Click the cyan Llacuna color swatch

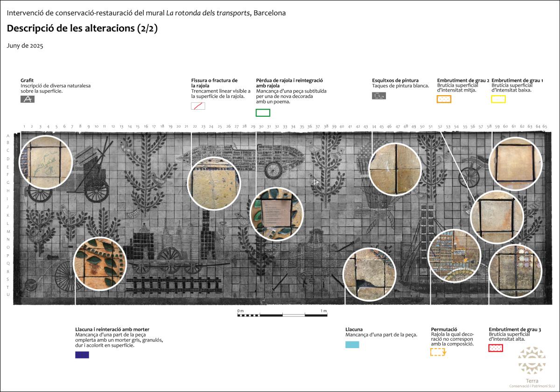(352, 345)
